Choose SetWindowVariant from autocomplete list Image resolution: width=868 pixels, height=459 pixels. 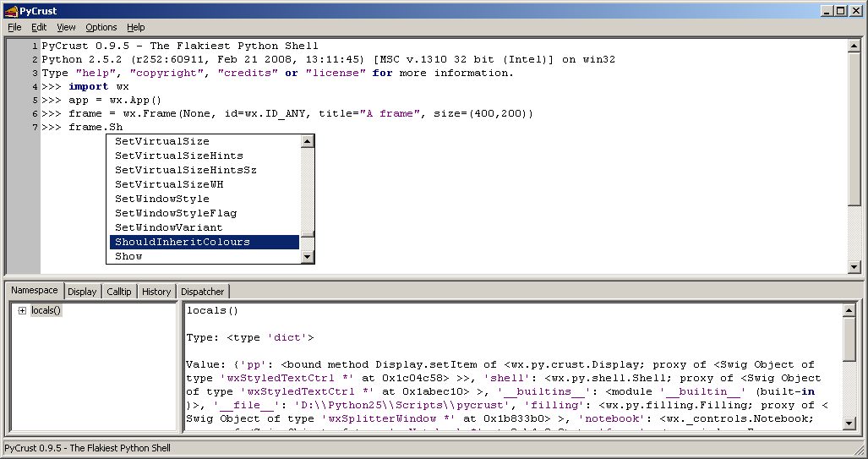[205, 227]
